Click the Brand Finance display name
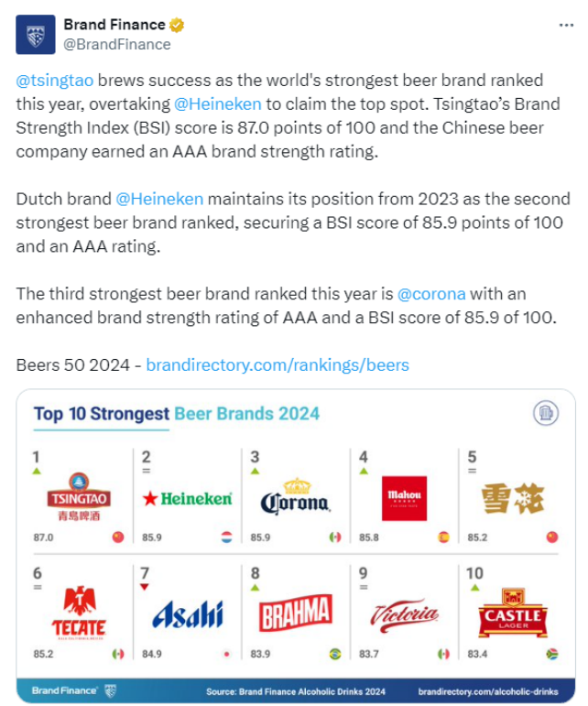 pyautogui.click(x=114, y=24)
